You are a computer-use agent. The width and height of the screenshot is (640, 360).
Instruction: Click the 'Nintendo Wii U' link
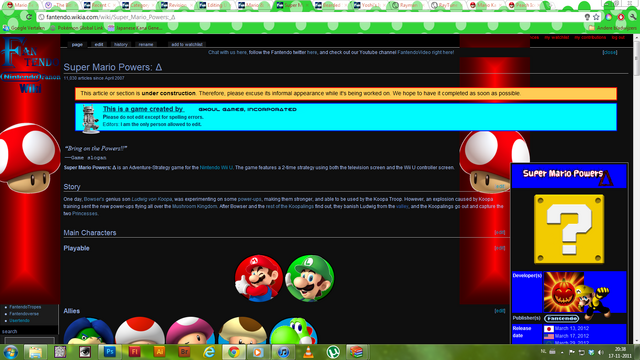click(x=216, y=167)
